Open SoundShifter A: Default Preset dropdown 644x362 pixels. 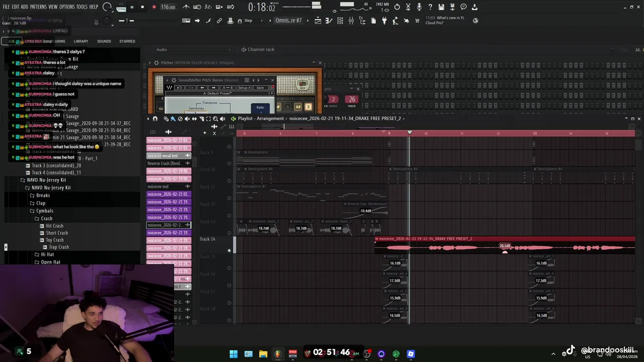click(219, 94)
